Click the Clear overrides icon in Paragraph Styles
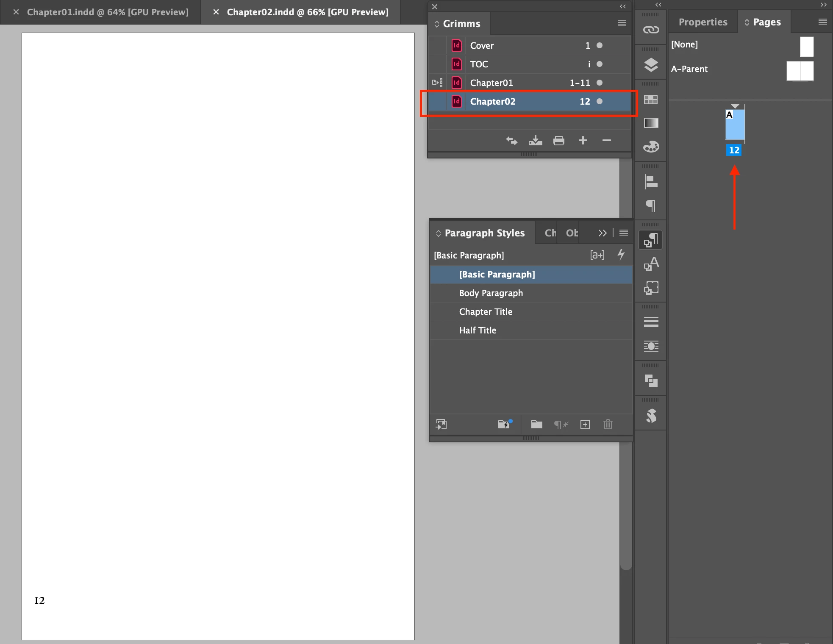The width and height of the screenshot is (833, 644). [561, 425]
